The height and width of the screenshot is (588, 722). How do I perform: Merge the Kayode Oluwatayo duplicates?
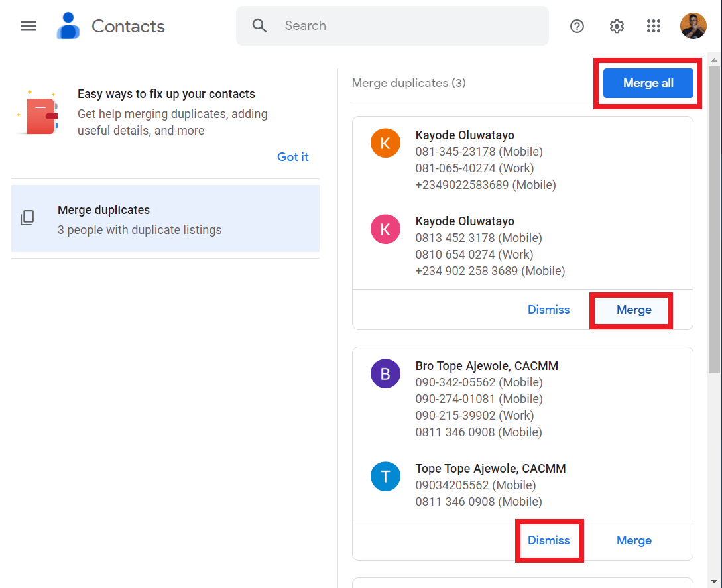(x=633, y=310)
